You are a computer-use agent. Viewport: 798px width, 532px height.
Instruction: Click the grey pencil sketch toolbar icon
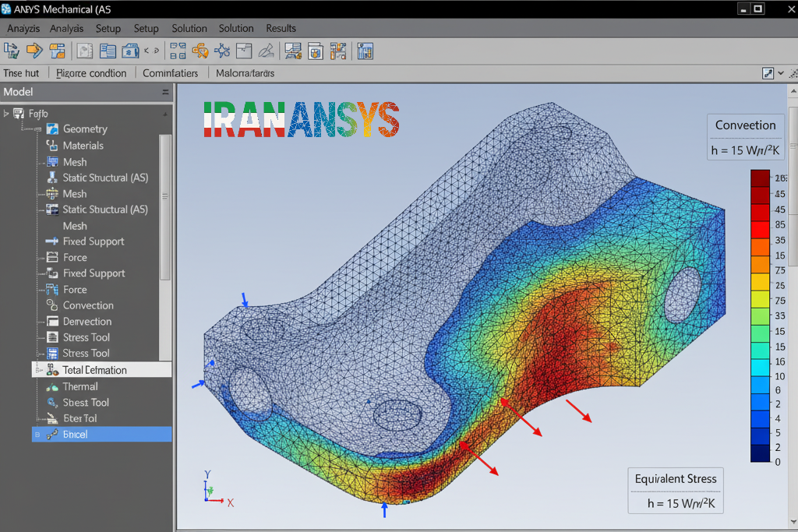(266, 51)
